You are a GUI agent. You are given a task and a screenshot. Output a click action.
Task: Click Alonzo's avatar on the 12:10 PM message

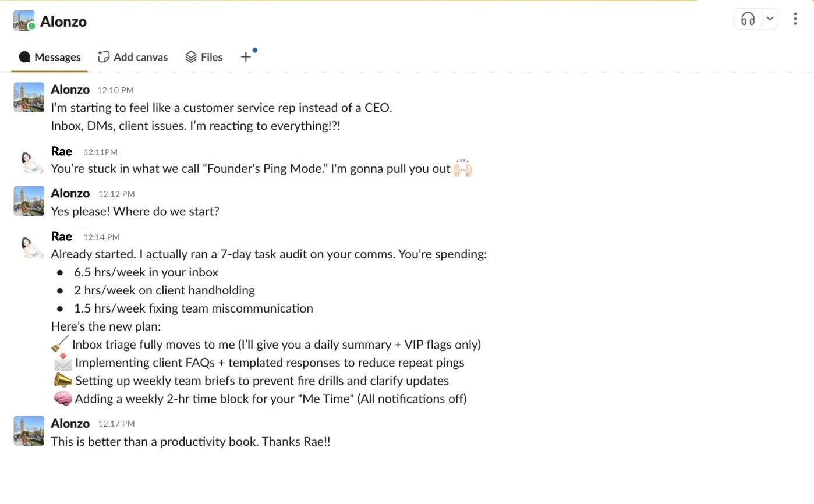(29, 97)
